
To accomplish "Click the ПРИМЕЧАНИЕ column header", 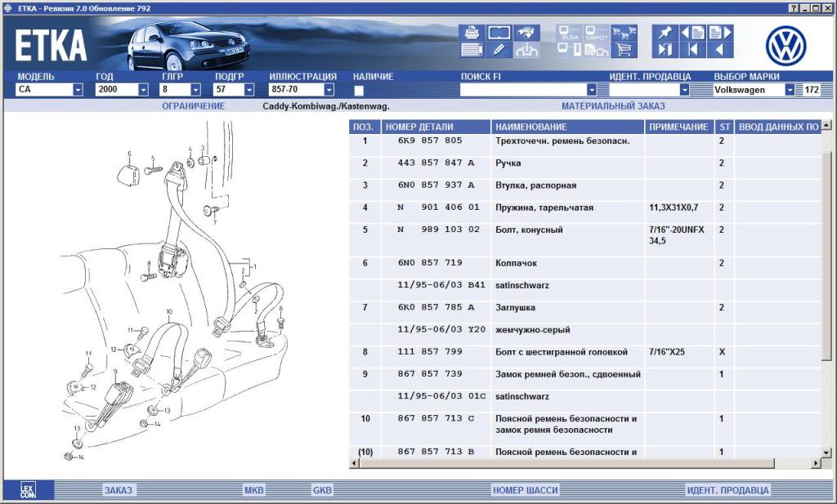I will click(x=679, y=127).
